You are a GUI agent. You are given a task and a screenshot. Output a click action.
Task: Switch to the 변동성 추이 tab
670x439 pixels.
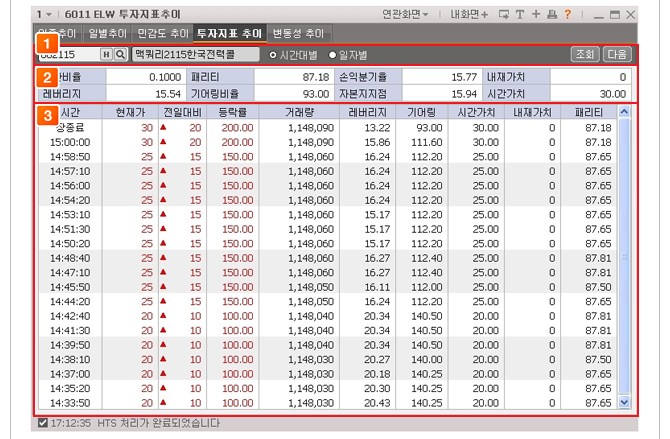coord(298,33)
